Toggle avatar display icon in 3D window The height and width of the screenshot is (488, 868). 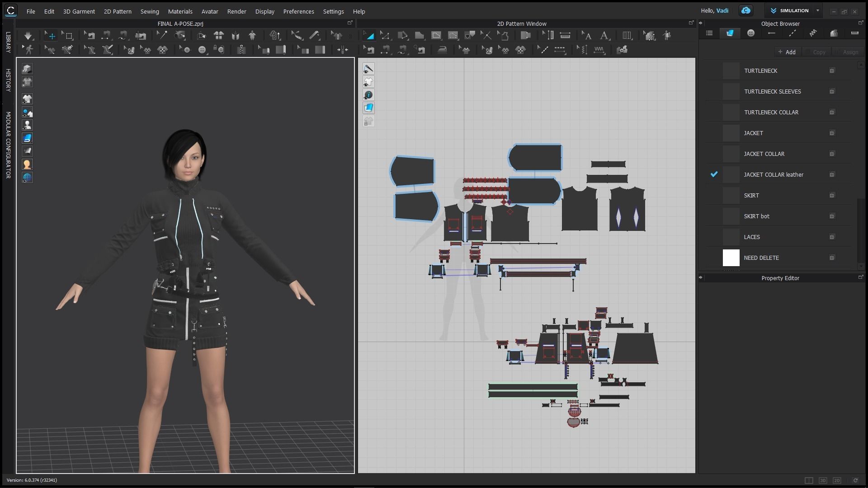[x=27, y=125]
